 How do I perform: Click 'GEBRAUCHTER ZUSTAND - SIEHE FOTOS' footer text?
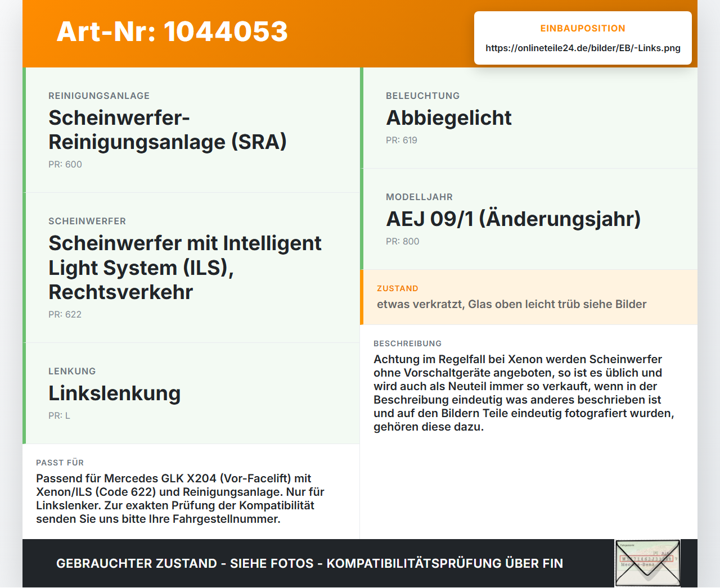(x=309, y=563)
